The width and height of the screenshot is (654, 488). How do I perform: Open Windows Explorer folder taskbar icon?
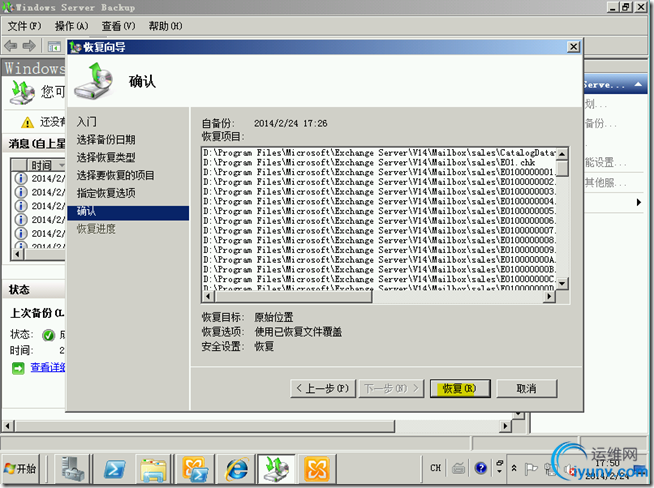[x=153, y=469]
